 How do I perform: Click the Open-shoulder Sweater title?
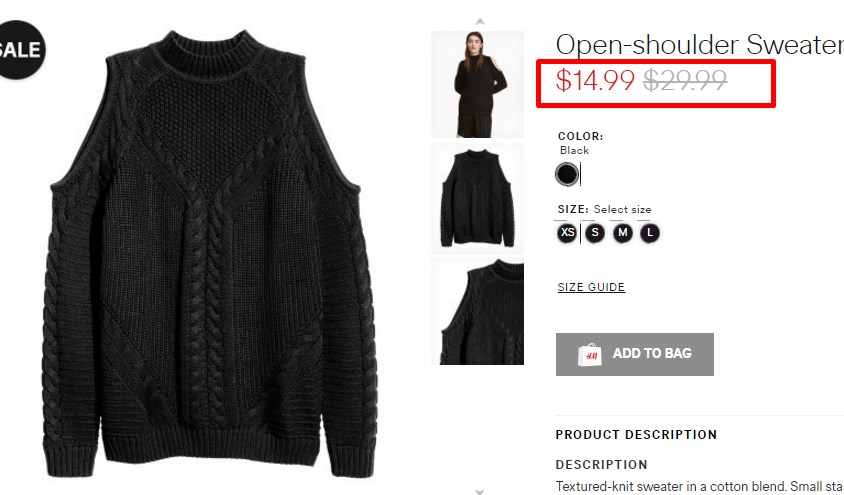coord(700,44)
